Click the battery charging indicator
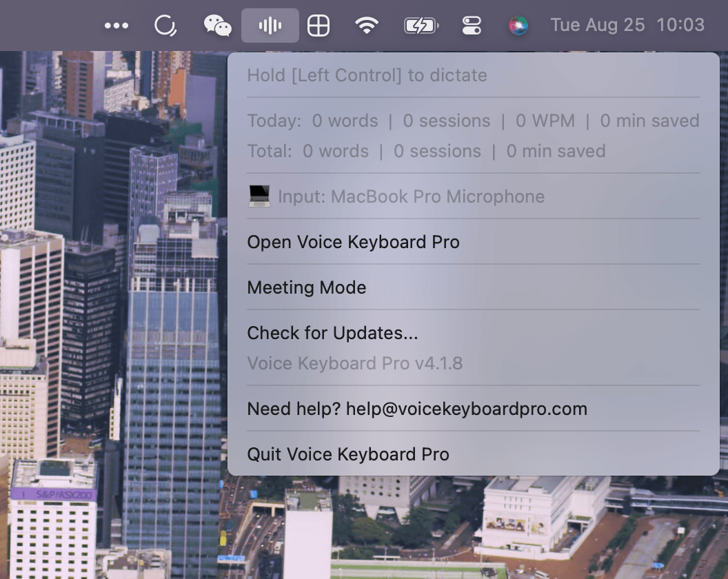This screenshot has height=579, width=728. coord(421,26)
